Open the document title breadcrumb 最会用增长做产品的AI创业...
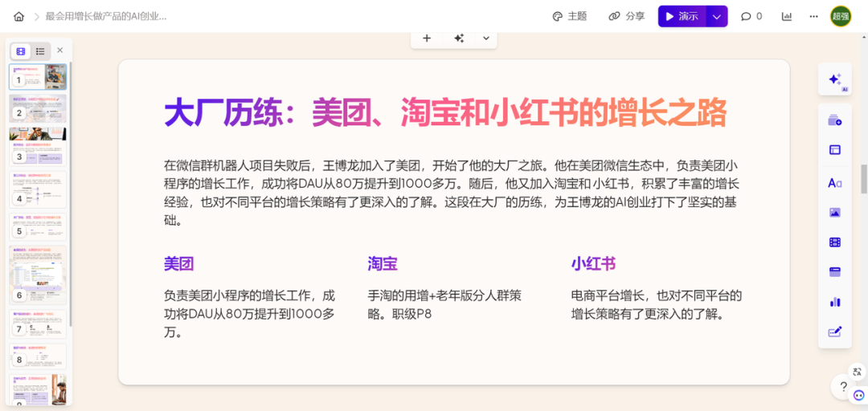This screenshot has height=411, width=868. [106, 16]
